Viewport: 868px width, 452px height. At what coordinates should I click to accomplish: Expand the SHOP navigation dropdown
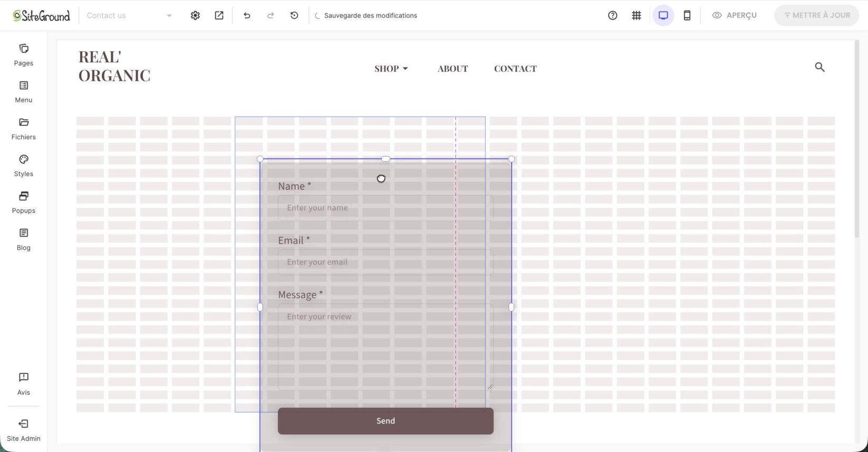point(391,69)
